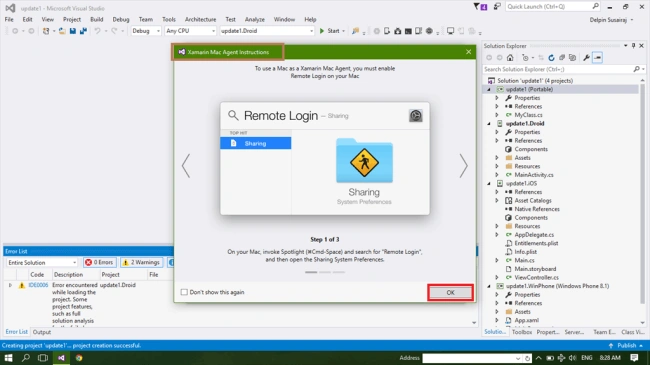Click the Collapse All icon in Solution Explorer
The width and height of the screenshot is (650, 365).
[562, 58]
